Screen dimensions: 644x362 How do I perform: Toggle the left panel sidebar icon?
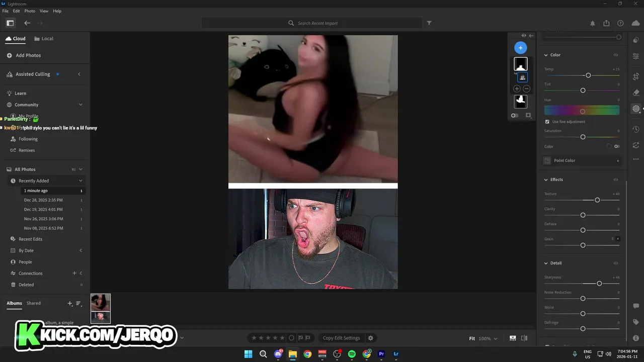coord(10,23)
